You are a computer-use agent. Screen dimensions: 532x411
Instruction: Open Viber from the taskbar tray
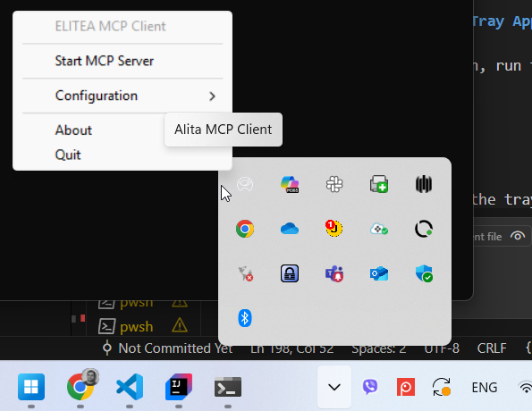point(370,387)
